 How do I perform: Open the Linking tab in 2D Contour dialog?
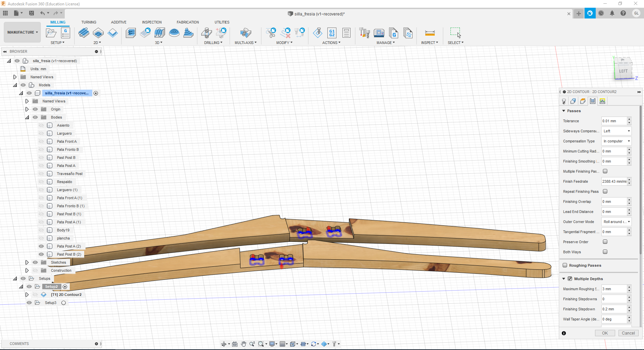602,101
